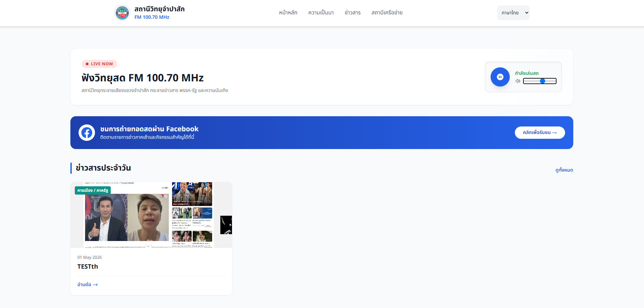Viewport: 644px width, 308px height.
Task: Adjust the volume slider
Action: [540, 81]
